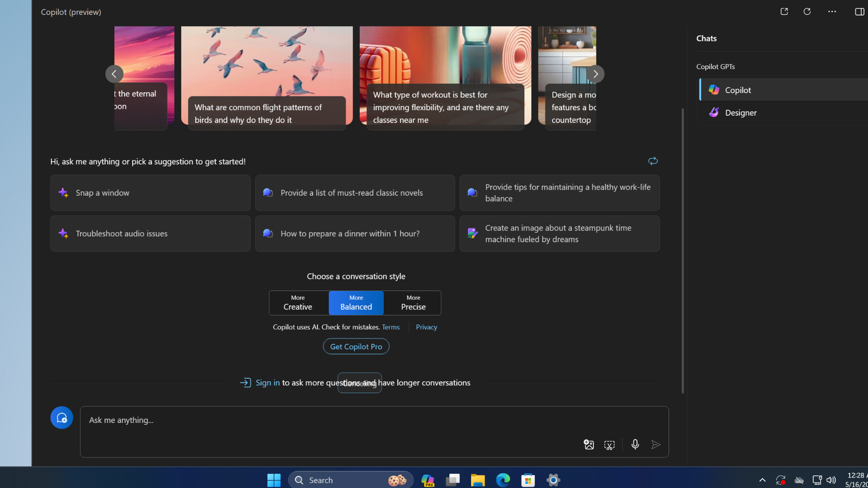Screen dimensions: 868x488
Task: Click the open in browser icon
Action: (x=783, y=11)
